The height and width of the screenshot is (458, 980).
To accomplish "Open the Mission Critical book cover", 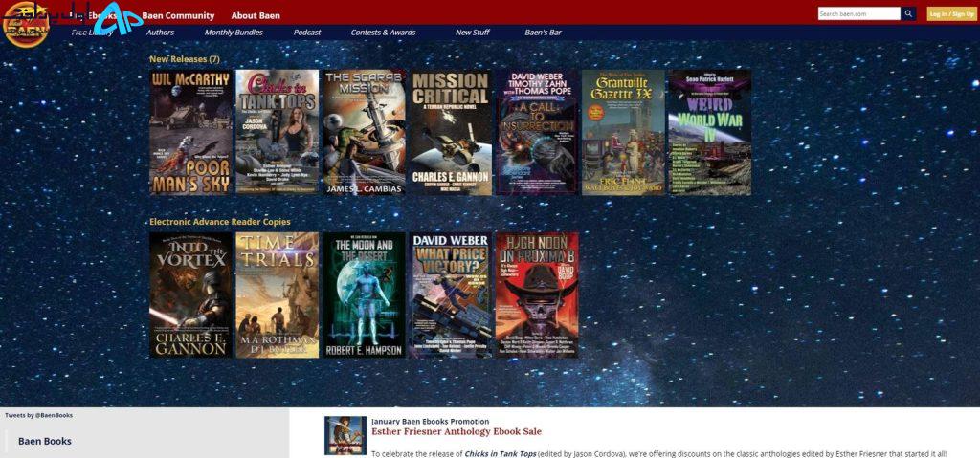I will (x=450, y=133).
